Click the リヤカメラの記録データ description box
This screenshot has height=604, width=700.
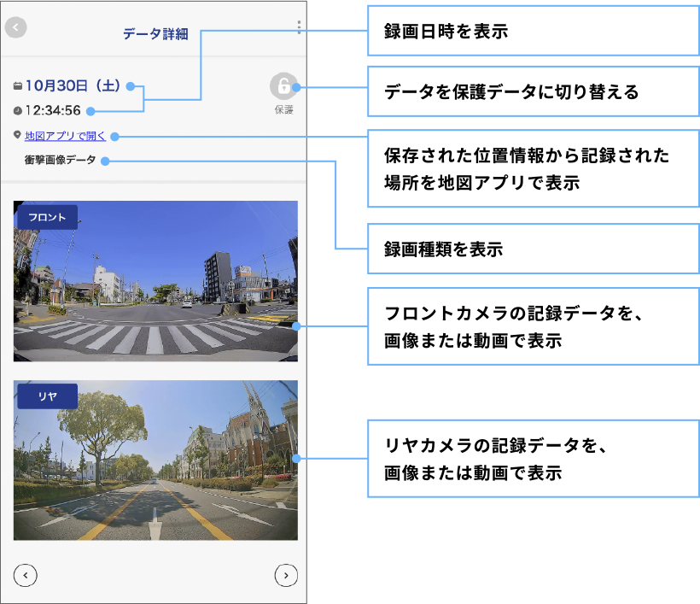[534, 459]
